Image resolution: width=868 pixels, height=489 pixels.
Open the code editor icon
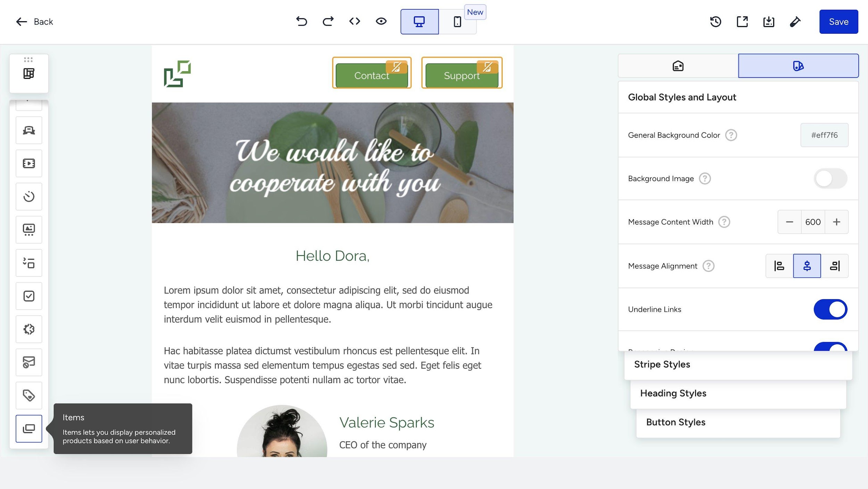pyautogui.click(x=354, y=22)
